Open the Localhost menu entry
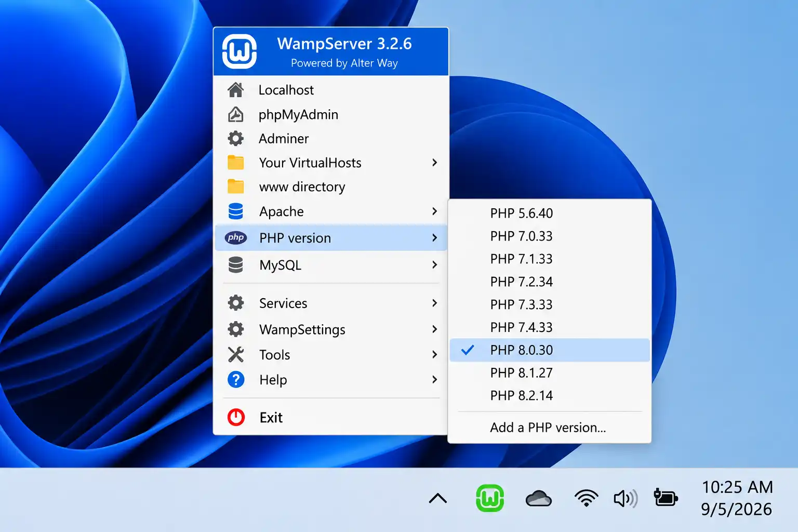798x532 pixels. [x=331, y=90]
